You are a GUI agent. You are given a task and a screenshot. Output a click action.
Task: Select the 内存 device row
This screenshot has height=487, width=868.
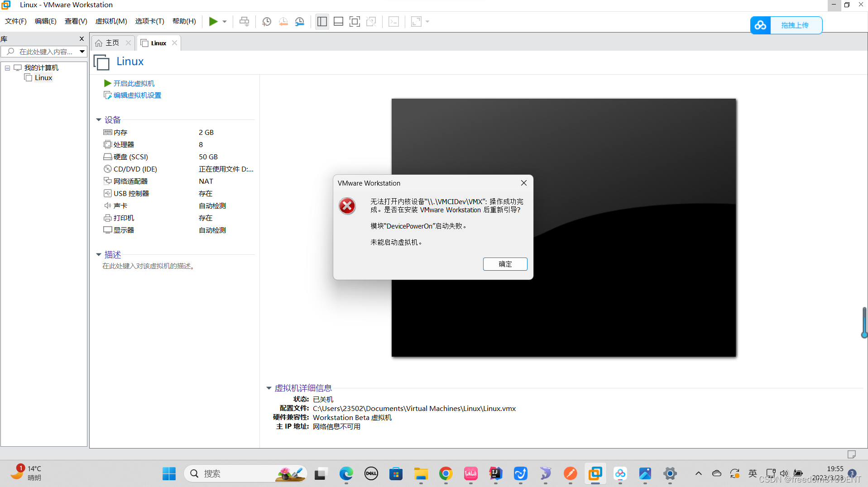[178, 132]
